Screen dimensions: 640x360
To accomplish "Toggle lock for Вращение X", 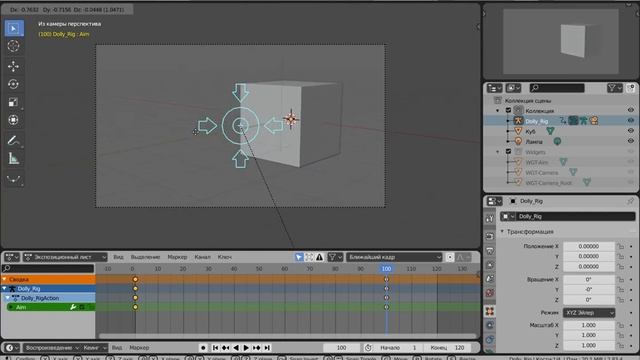I will pyautogui.click(x=620, y=280).
